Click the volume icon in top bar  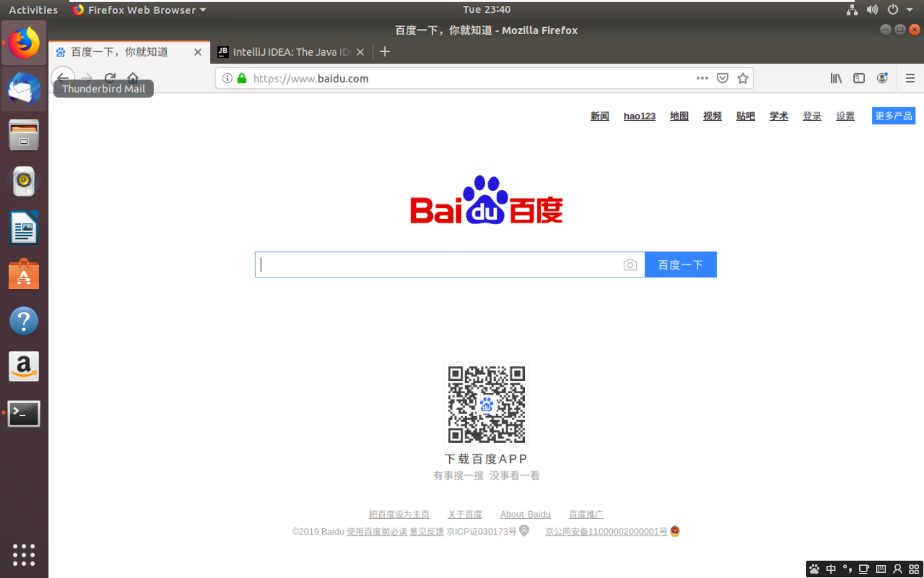872,10
